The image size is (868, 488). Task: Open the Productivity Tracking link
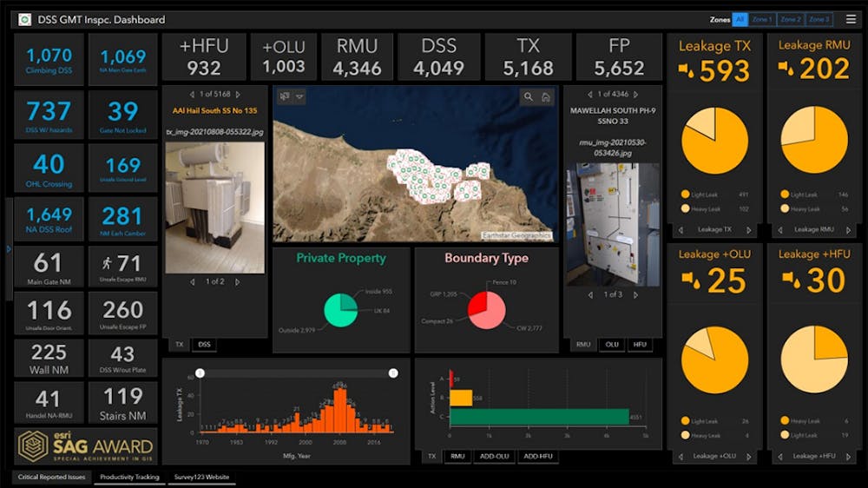click(129, 477)
